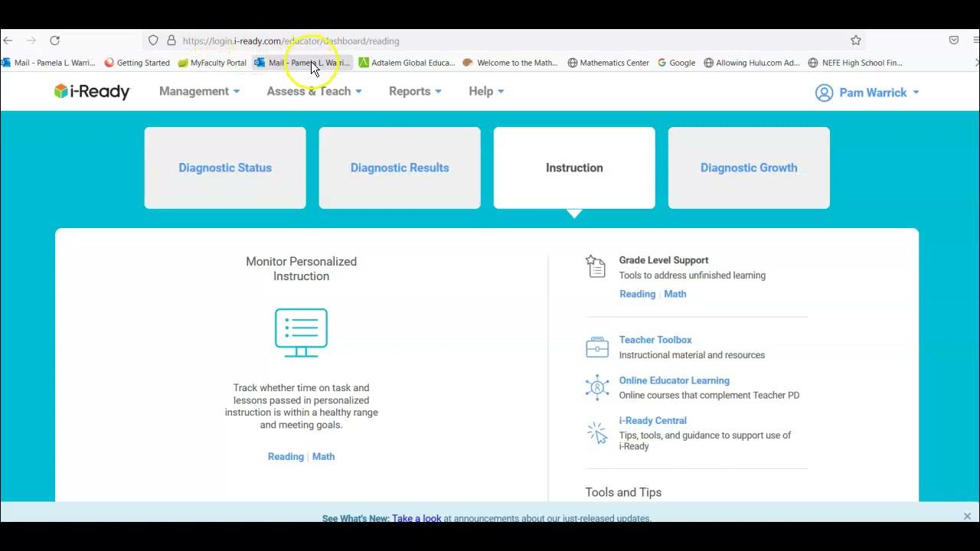The width and height of the screenshot is (980, 551).
Task: Switch to the Diagnostic Results tab
Action: pyautogui.click(x=400, y=168)
